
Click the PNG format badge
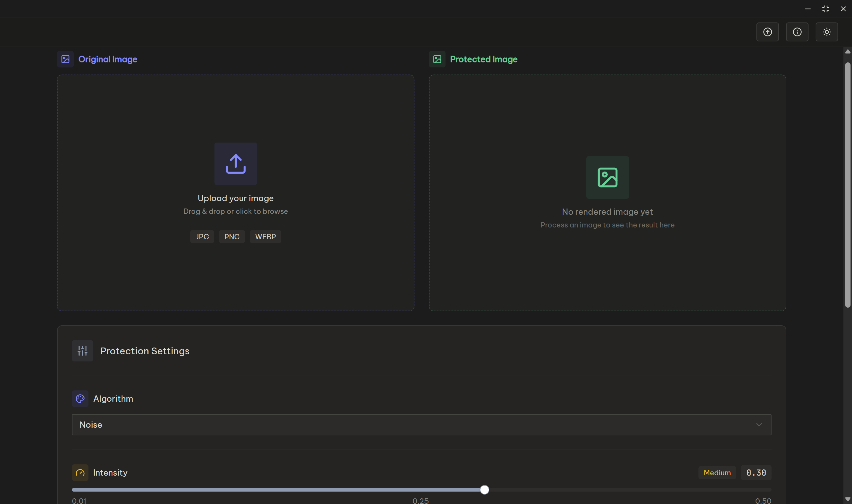pos(232,236)
